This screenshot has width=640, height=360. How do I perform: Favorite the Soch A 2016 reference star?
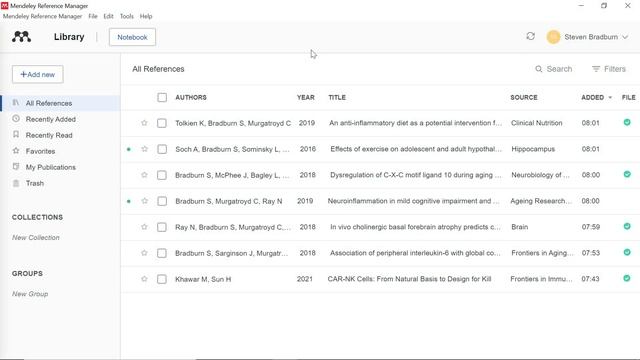(x=144, y=149)
